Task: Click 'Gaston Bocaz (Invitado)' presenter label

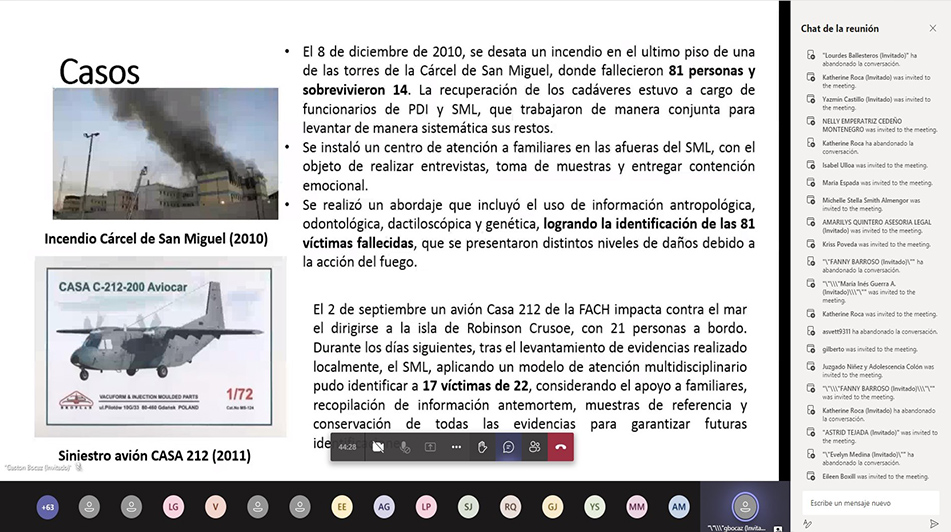Action: [x=38, y=468]
